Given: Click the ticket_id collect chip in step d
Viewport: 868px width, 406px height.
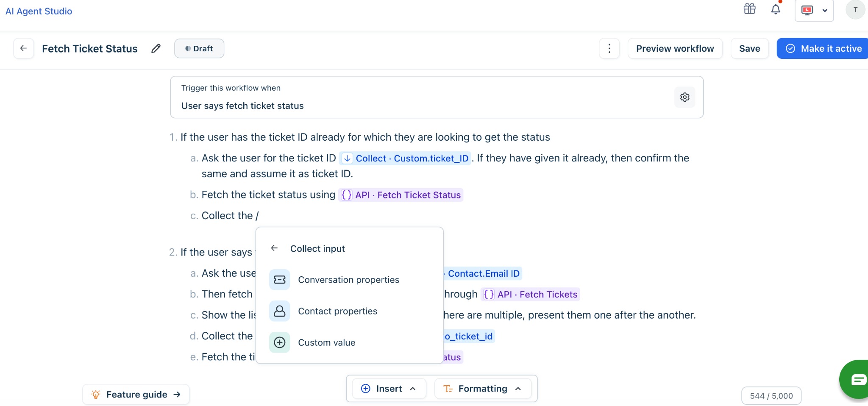Looking at the screenshot, I should tap(469, 336).
